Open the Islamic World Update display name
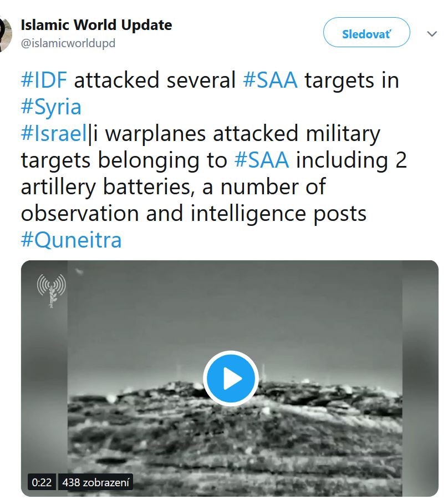This screenshot has width=448, height=504. (x=96, y=25)
